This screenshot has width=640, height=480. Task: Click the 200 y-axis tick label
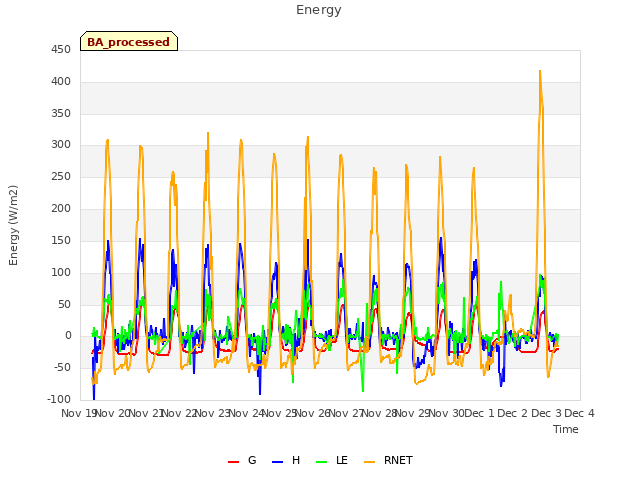[61, 209]
